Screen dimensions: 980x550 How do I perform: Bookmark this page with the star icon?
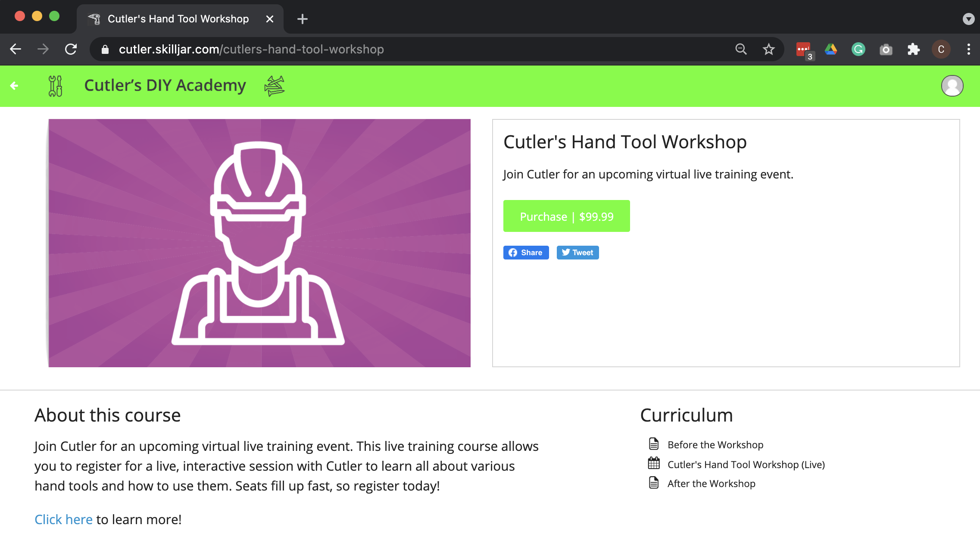coord(768,49)
